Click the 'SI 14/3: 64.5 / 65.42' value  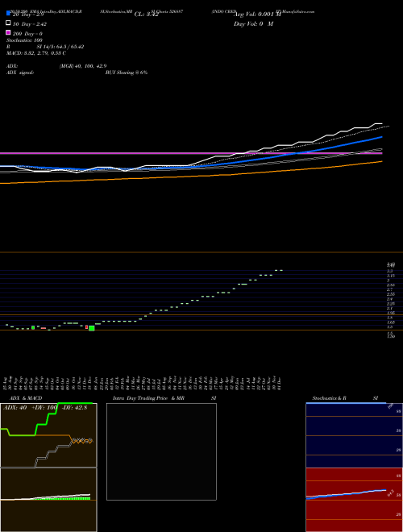click(x=60, y=47)
